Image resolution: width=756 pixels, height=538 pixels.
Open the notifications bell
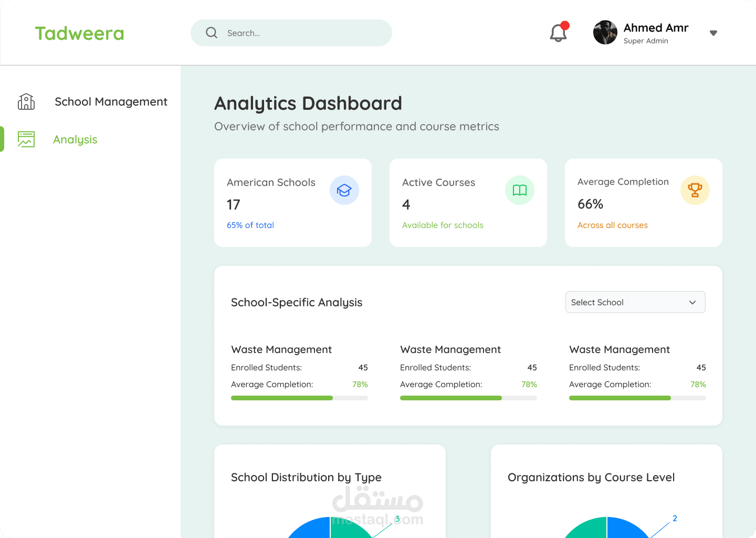click(x=559, y=33)
